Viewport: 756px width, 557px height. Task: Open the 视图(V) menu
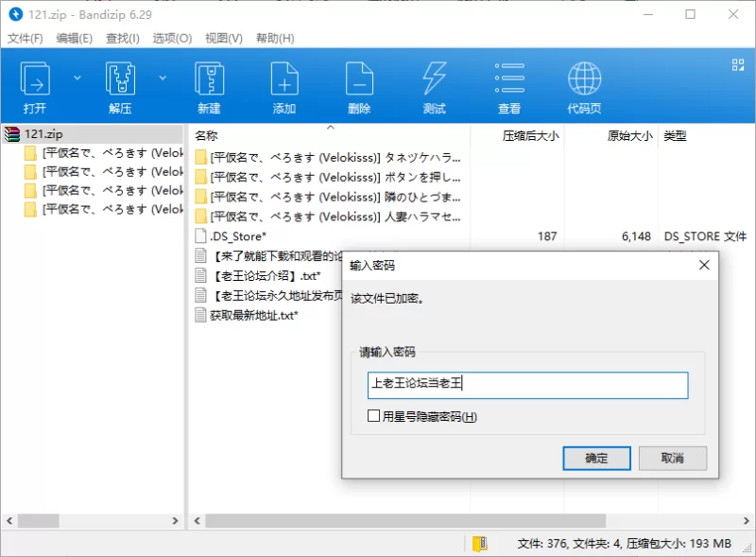(x=224, y=38)
